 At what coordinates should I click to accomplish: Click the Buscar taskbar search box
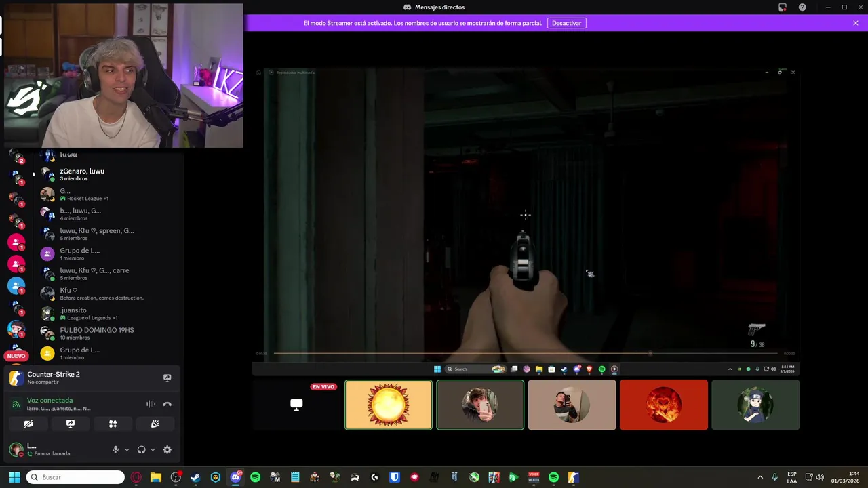click(75, 477)
